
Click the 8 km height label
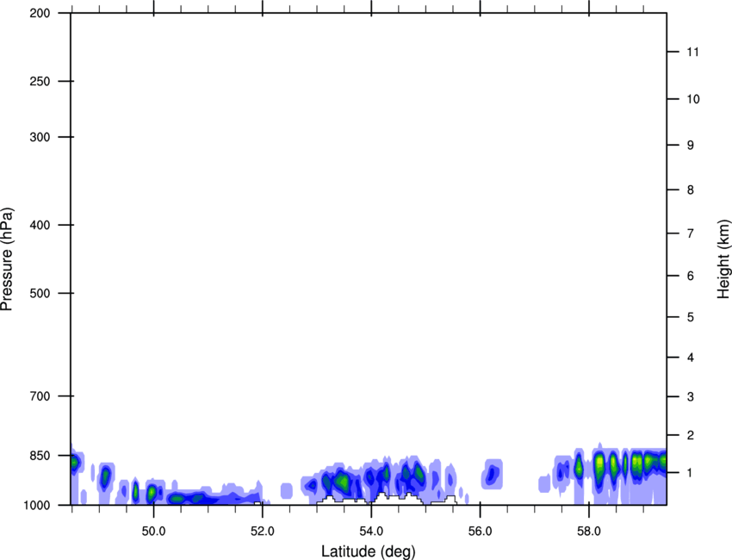pyautogui.click(x=691, y=190)
